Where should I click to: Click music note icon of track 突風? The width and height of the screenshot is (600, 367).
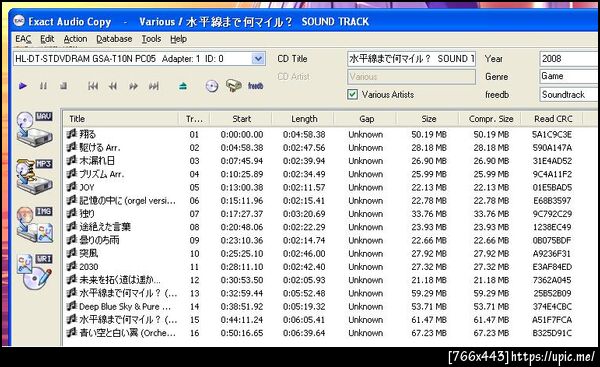[72, 253]
